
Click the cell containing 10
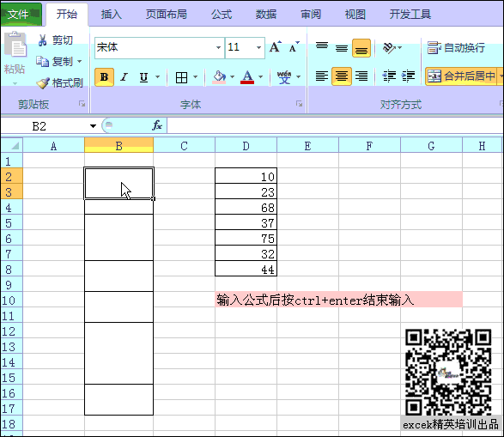coord(246,176)
